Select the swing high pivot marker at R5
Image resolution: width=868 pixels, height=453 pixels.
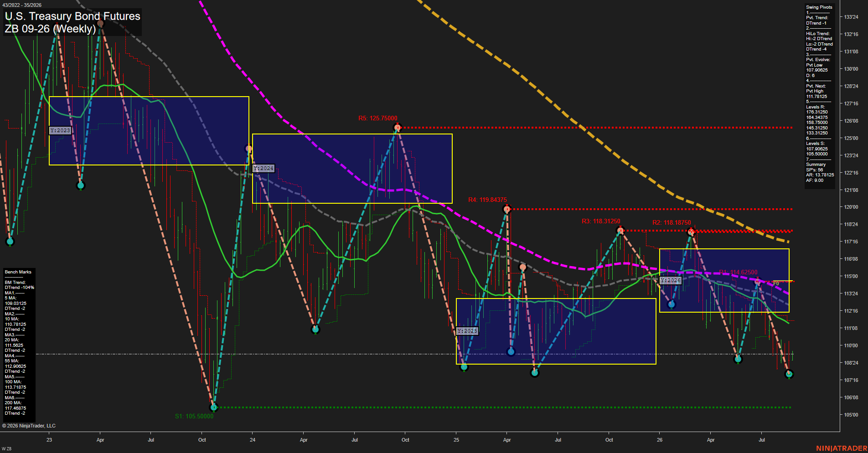(398, 128)
